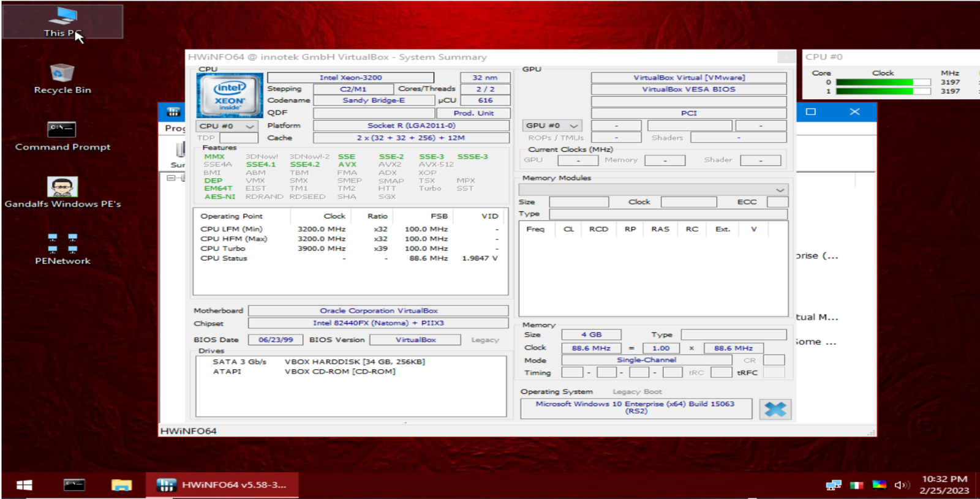Click the AVX feature label
The width and height of the screenshot is (980, 499).
tap(347, 165)
